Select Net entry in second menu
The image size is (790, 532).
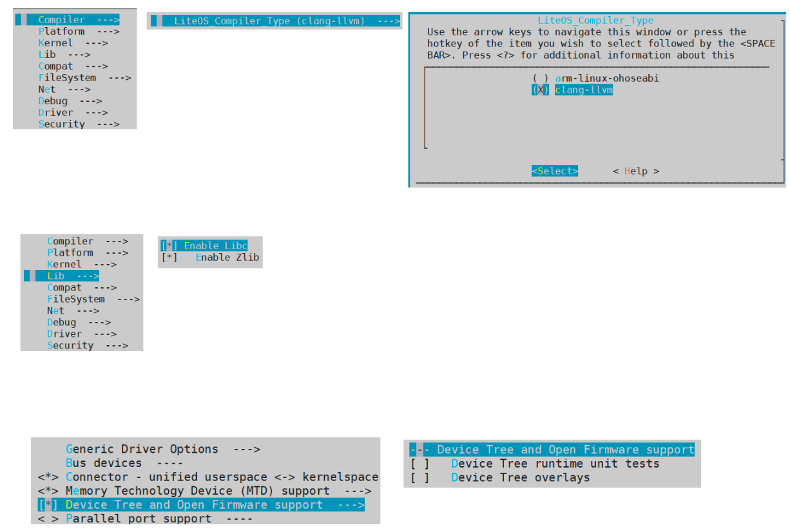pyautogui.click(x=73, y=310)
